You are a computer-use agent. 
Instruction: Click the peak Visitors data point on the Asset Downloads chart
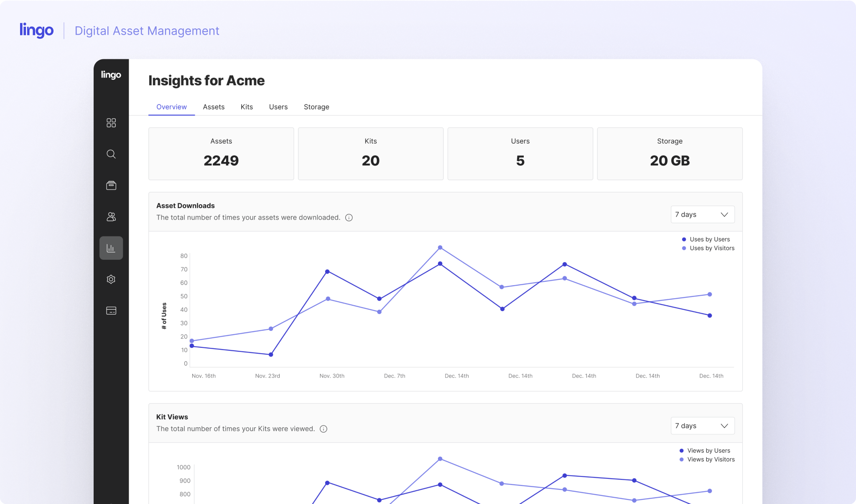tap(440, 248)
